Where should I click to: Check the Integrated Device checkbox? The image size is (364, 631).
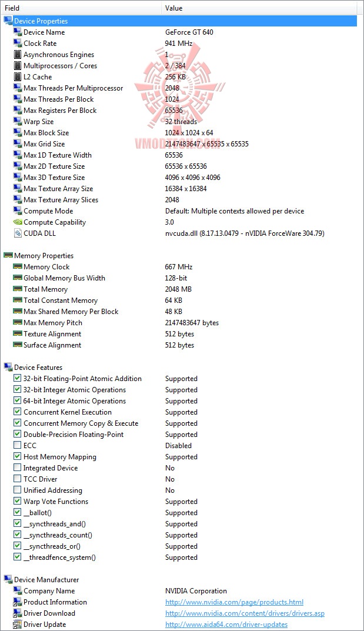(x=17, y=467)
